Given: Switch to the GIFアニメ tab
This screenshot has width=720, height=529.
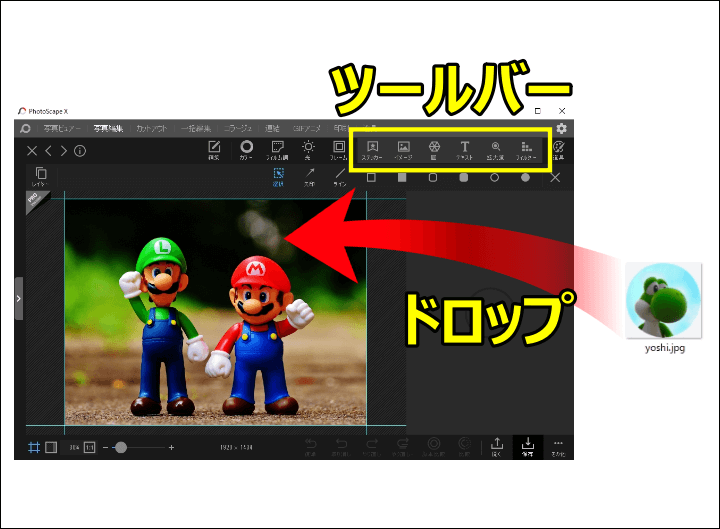Looking at the screenshot, I should click(x=307, y=129).
